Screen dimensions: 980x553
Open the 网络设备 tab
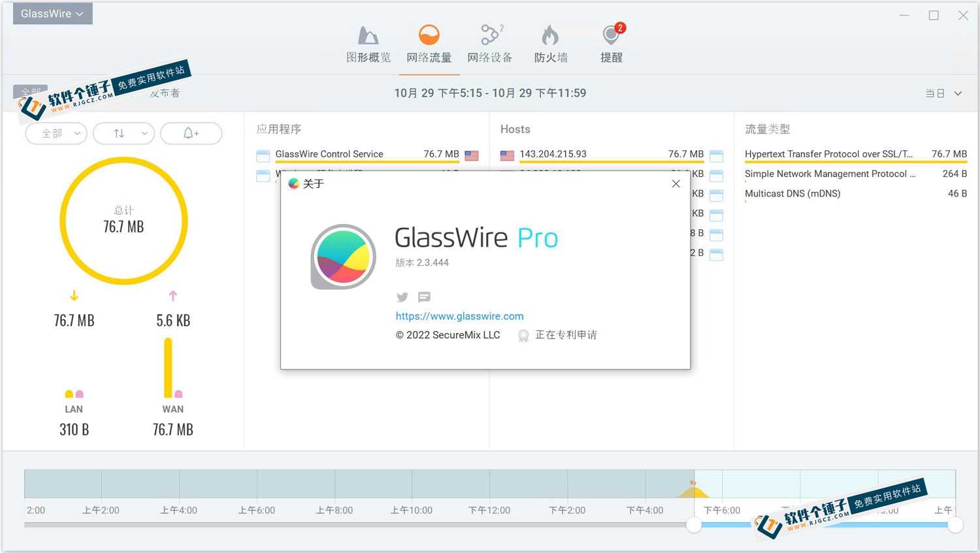[x=490, y=44]
